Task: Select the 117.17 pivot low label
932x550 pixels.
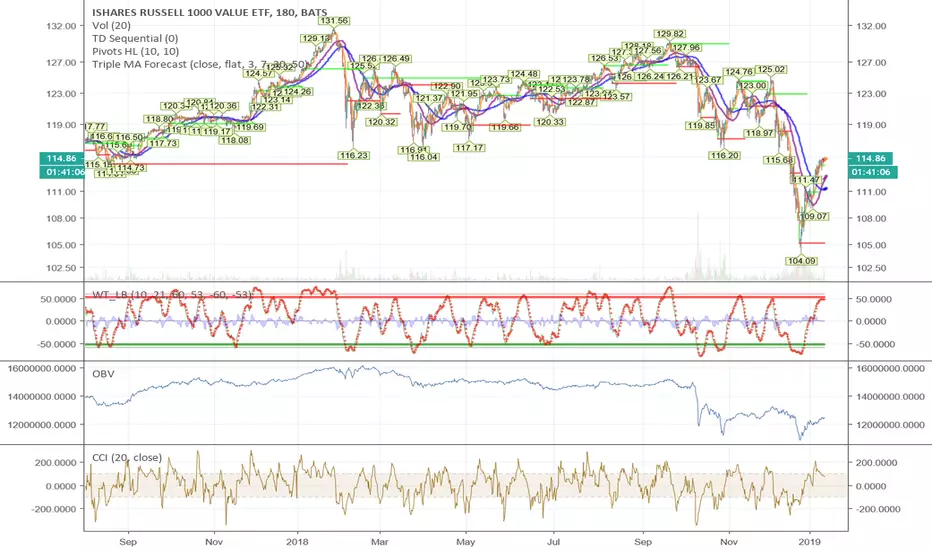Action: [469, 147]
